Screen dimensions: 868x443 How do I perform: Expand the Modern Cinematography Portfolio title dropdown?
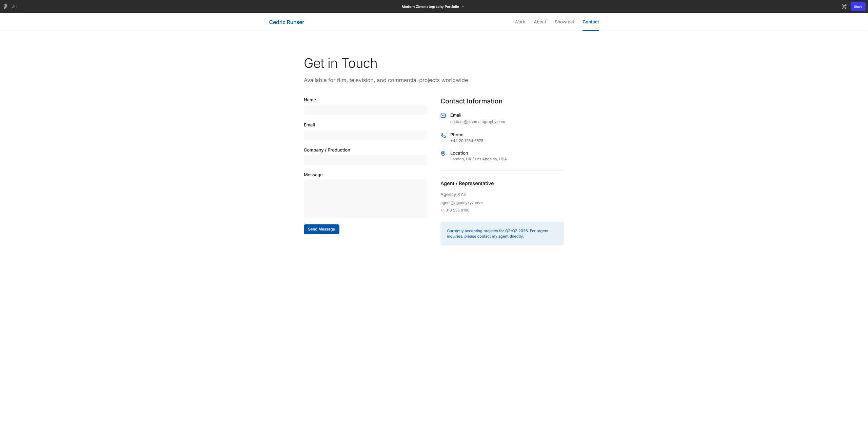coord(463,6)
